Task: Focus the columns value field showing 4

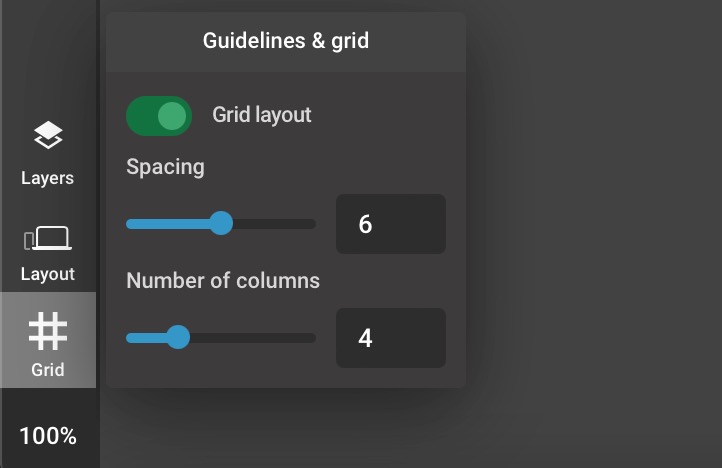Action: coord(391,338)
